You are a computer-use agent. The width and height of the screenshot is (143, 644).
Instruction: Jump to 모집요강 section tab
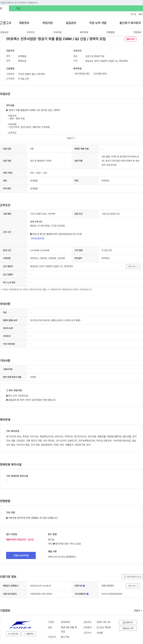[4, 32]
